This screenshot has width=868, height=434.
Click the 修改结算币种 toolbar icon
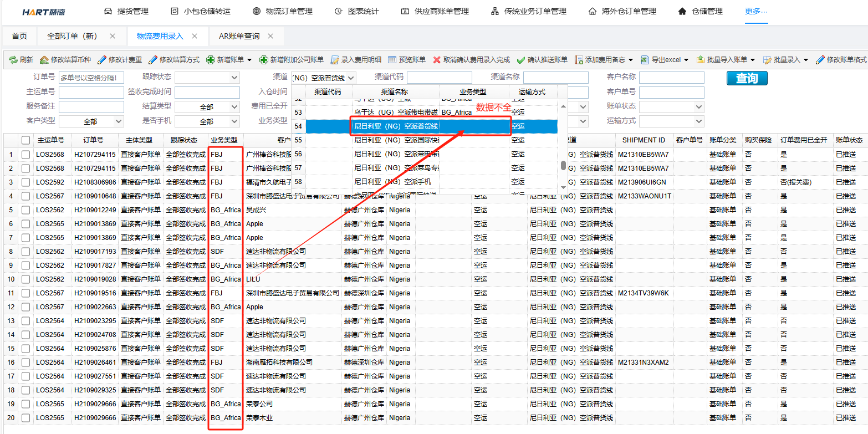pyautogui.click(x=44, y=60)
